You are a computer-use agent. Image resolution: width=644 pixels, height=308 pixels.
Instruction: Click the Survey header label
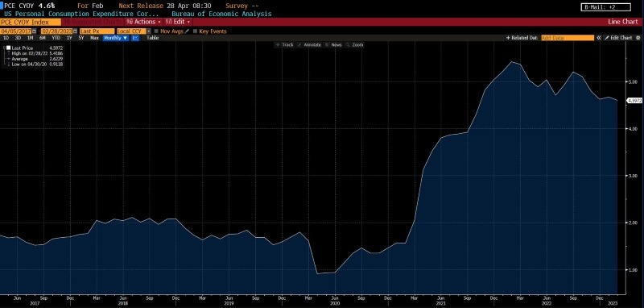(237, 6)
